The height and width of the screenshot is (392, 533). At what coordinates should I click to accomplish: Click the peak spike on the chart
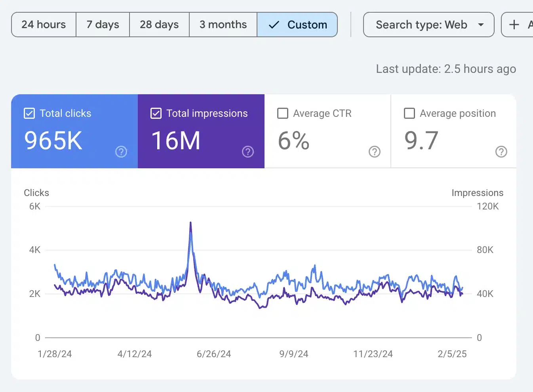point(191,224)
